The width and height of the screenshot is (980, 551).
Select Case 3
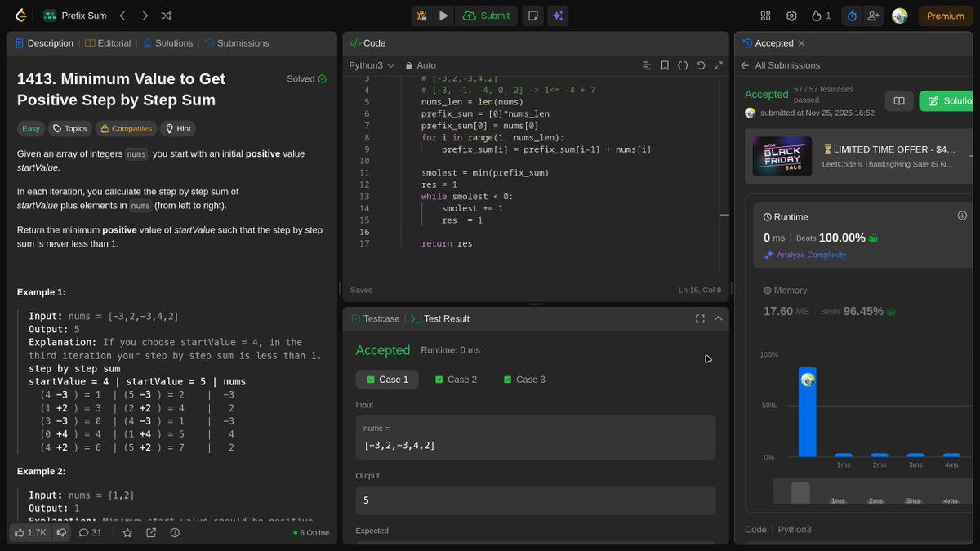click(524, 380)
